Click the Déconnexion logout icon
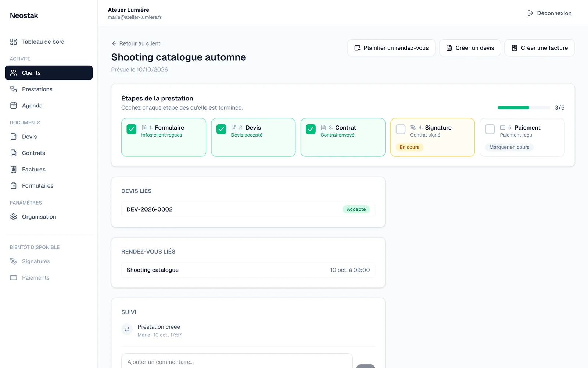This screenshot has width=588, height=368. coord(530,13)
